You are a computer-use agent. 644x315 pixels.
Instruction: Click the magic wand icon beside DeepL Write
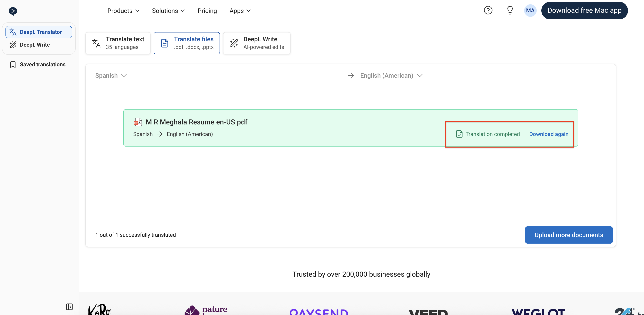[13, 45]
